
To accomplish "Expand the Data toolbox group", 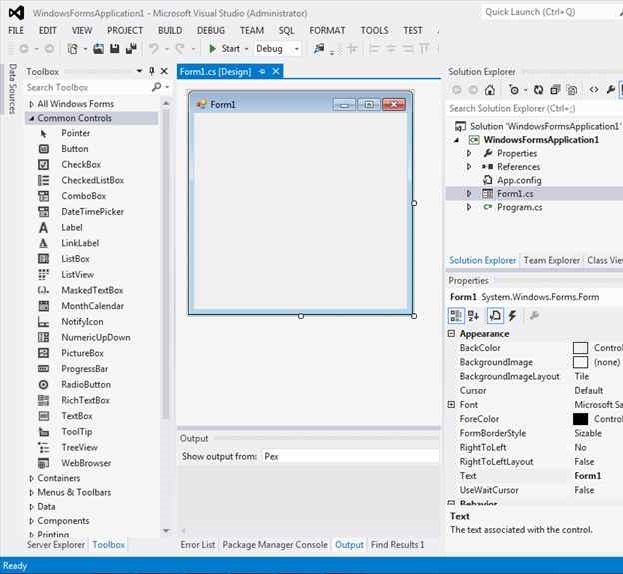I will pyautogui.click(x=31, y=507).
